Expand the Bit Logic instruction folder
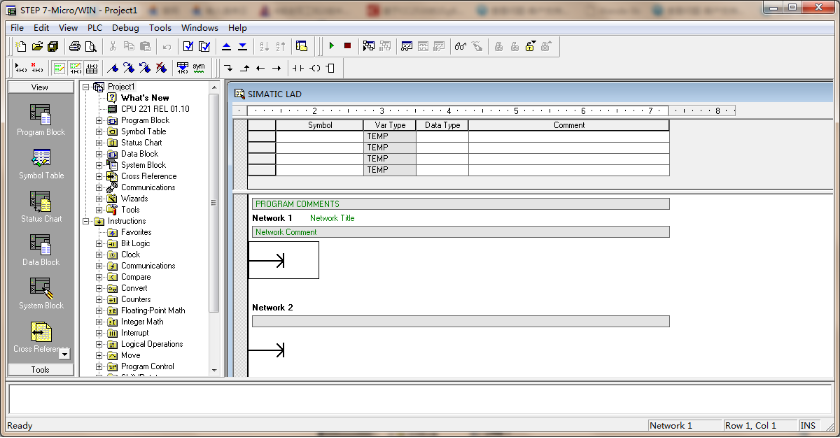This screenshot has height=438, width=840. (x=99, y=243)
